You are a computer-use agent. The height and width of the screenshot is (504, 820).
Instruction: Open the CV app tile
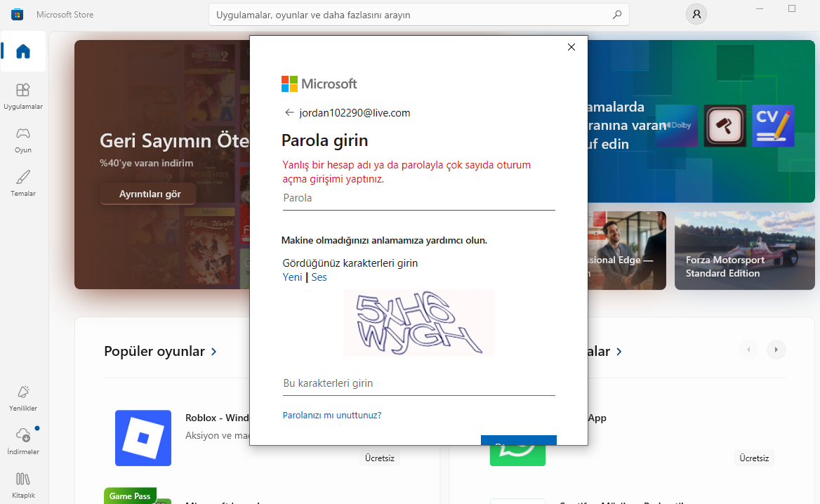(x=773, y=126)
